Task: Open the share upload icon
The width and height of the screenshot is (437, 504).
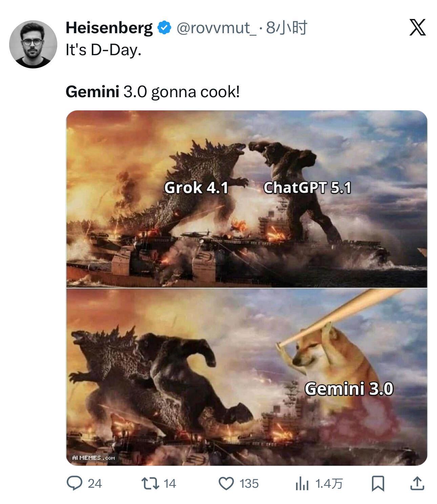Action: (417, 483)
